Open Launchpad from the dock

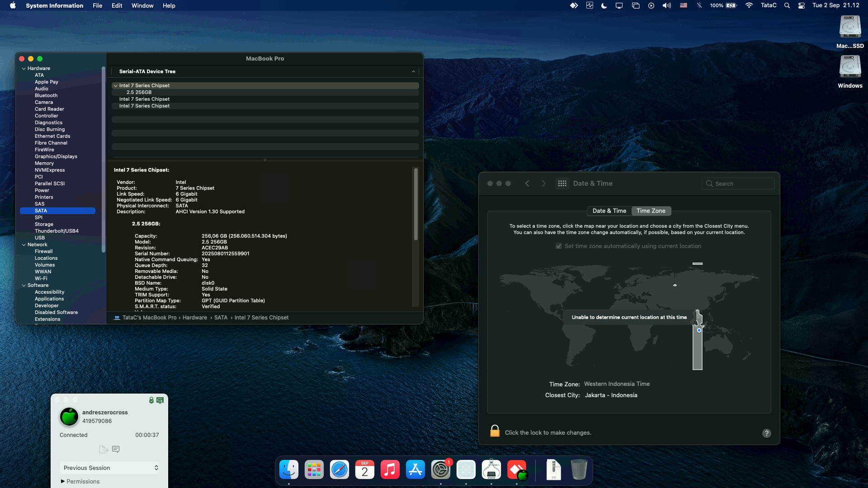pos(314,470)
